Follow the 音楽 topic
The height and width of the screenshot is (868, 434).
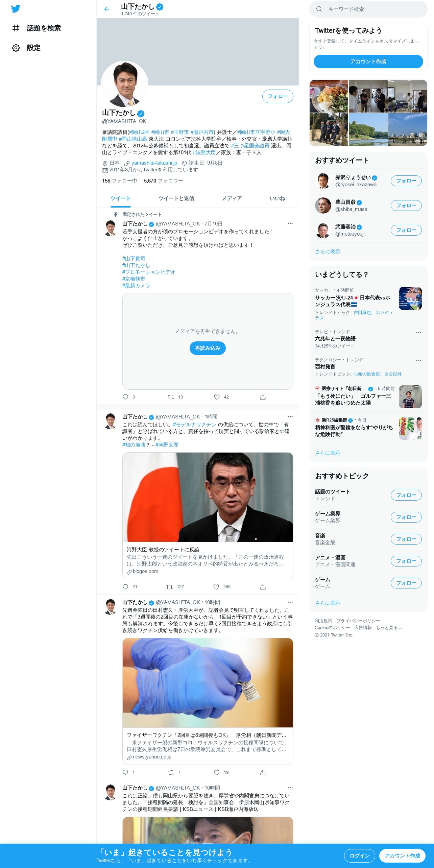coord(406,539)
